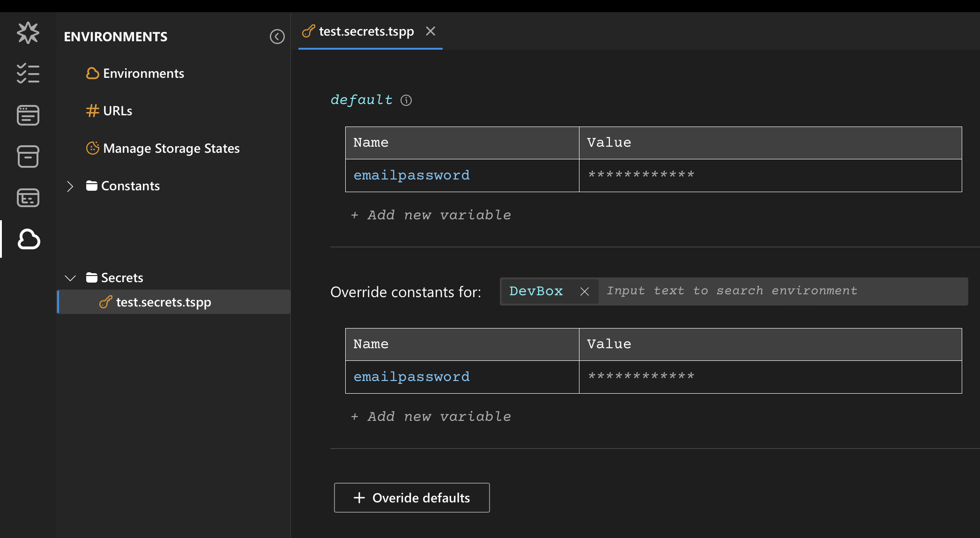Viewport: 980px width, 538px height.
Task: Open Manage Storage States
Action: tap(171, 149)
